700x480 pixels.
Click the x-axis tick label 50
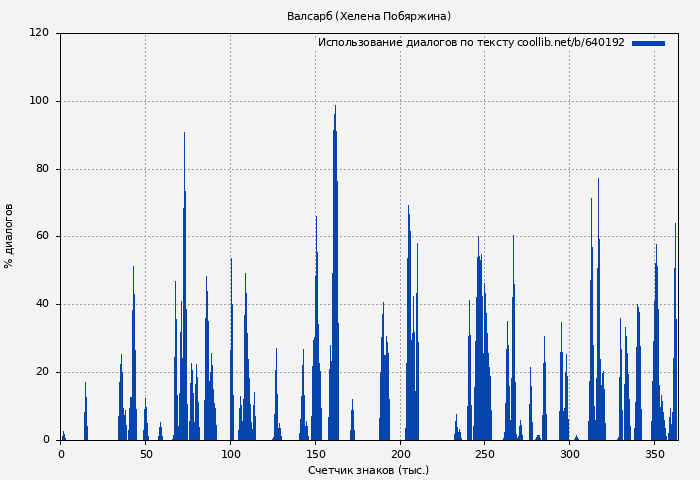click(x=146, y=454)
